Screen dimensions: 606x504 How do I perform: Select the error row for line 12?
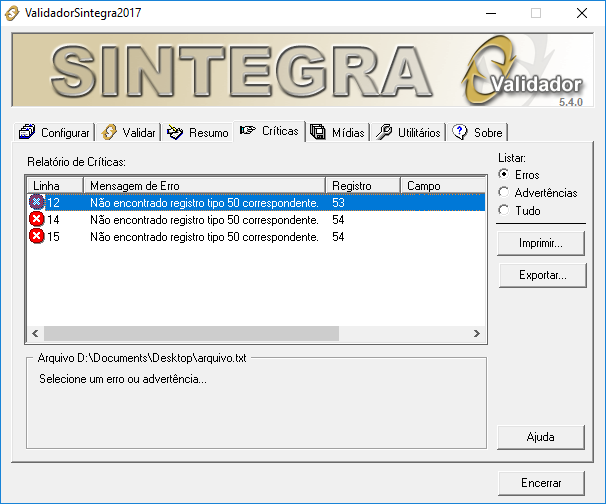click(200, 202)
